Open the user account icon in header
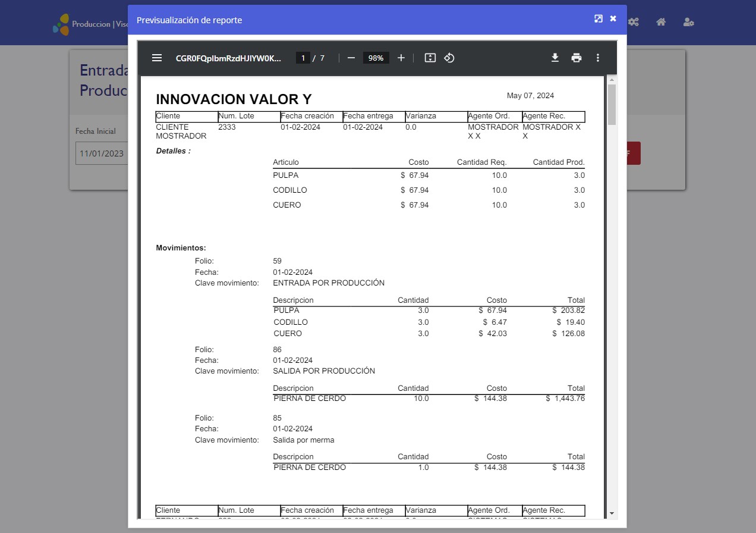 (x=689, y=23)
